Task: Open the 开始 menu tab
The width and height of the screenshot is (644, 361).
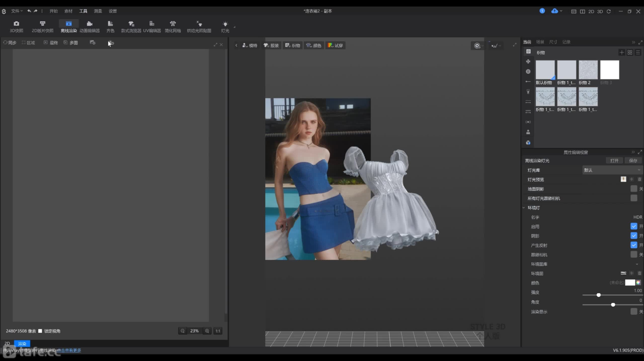Action: (54, 11)
